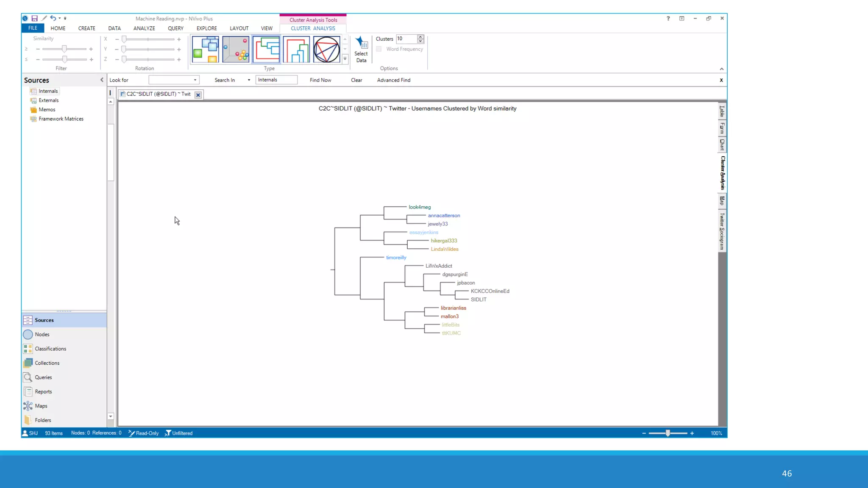The width and height of the screenshot is (868, 488).
Task: Open Select Data for cluster analysis
Action: 361,50
